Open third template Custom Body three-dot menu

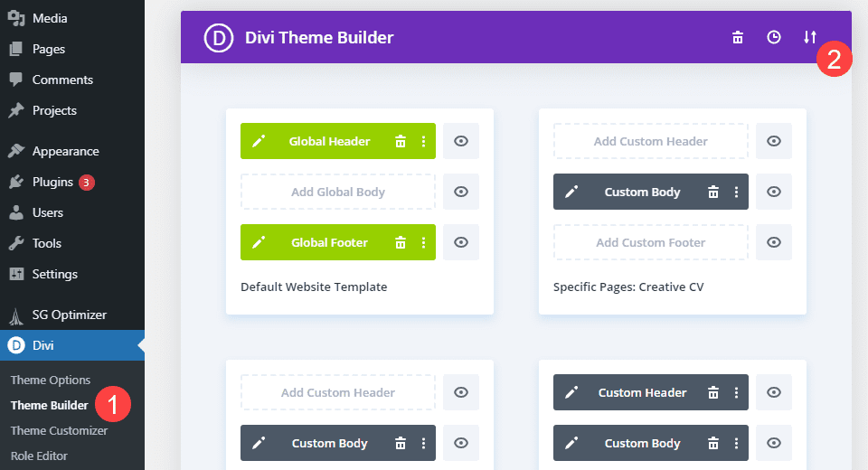pyautogui.click(x=423, y=443)
